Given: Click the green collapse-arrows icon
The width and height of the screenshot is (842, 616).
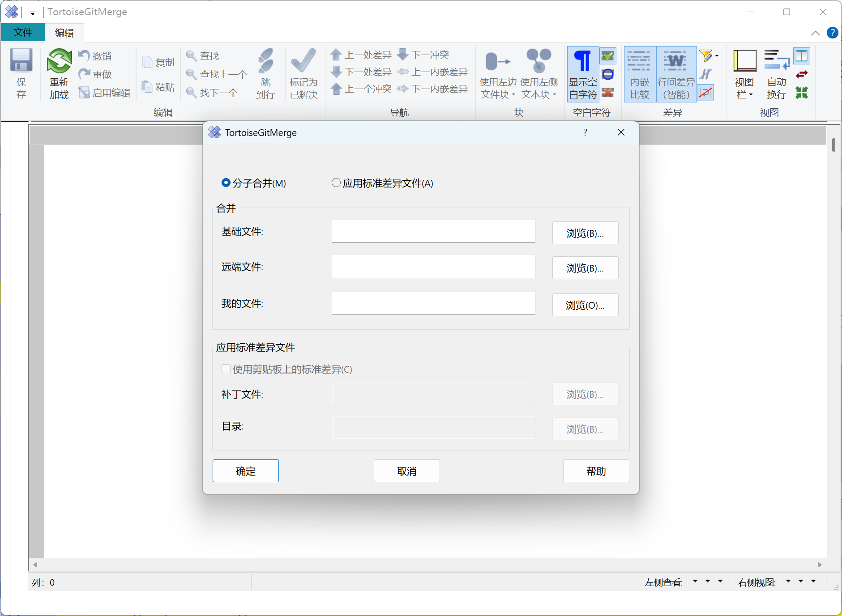Looking at the screenshot, I should point(802,93).
